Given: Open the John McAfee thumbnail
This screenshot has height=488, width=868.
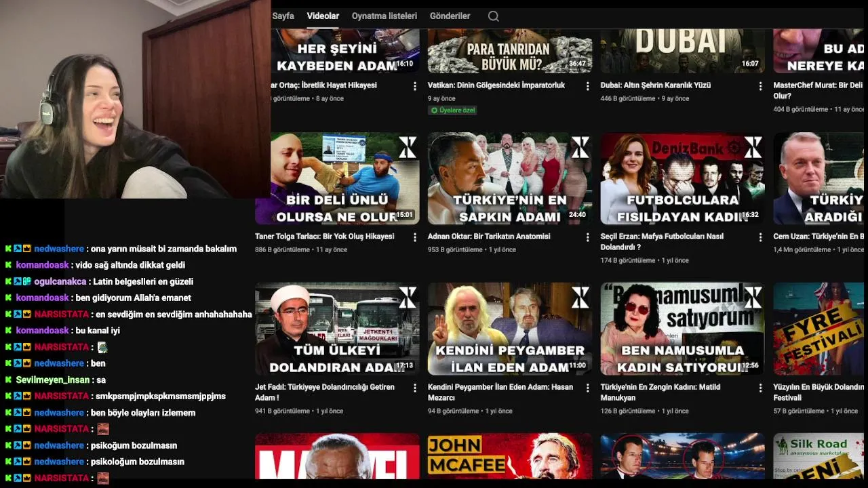Looking at the screenshot, I should (510, 456).
